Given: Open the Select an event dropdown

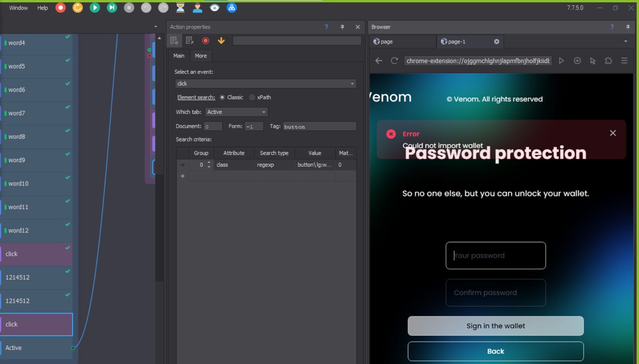Looking at the screenshot, I should click(x=265, y=84).
